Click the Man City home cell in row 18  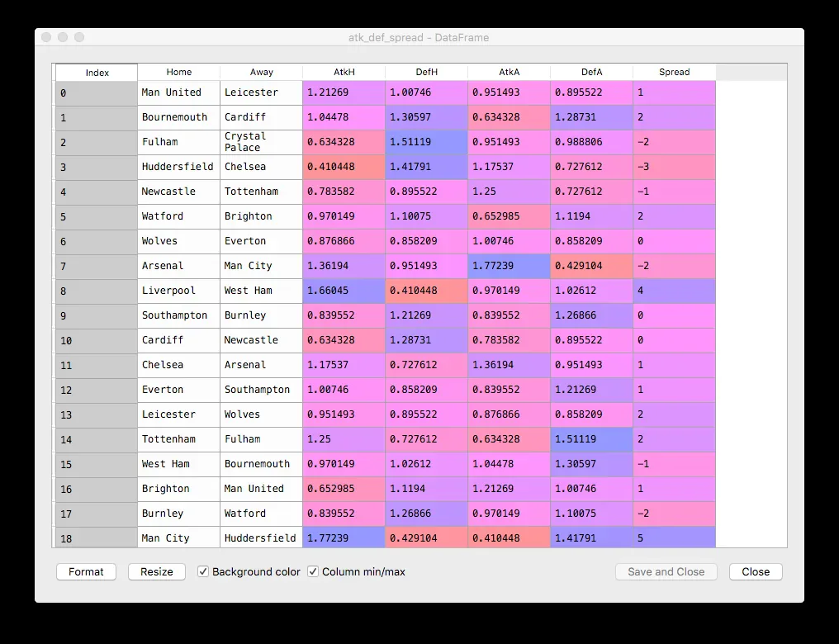tap(178, 537)
